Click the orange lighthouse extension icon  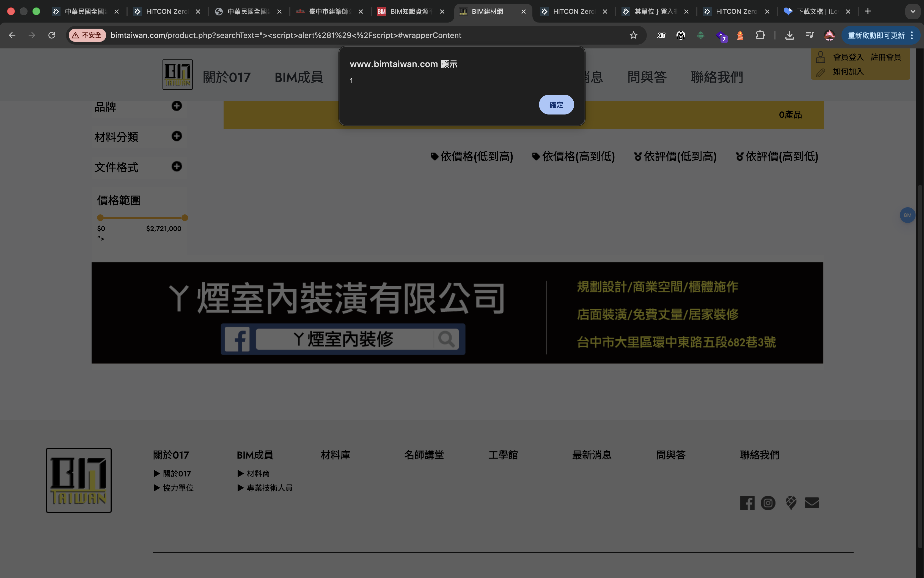pyautogui.click(x=740, y=35)
